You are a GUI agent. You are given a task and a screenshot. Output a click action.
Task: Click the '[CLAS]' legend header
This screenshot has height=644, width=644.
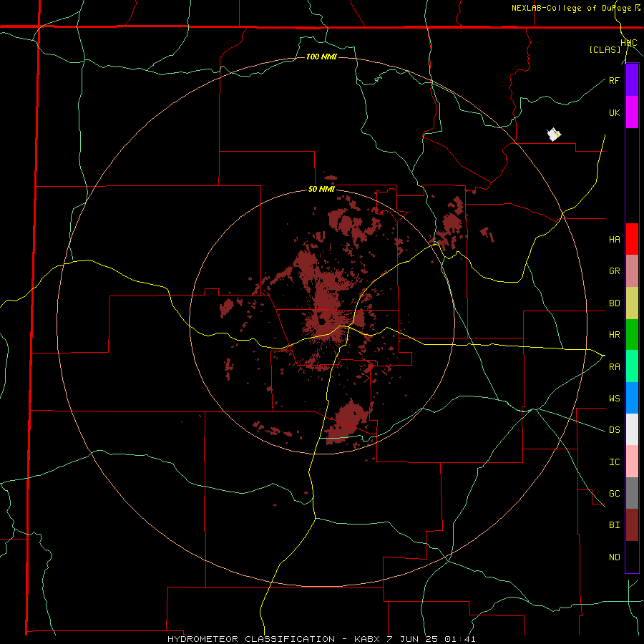[x=605, y=49]
